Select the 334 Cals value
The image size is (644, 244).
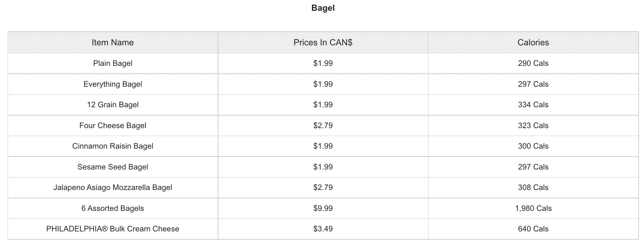533,105
